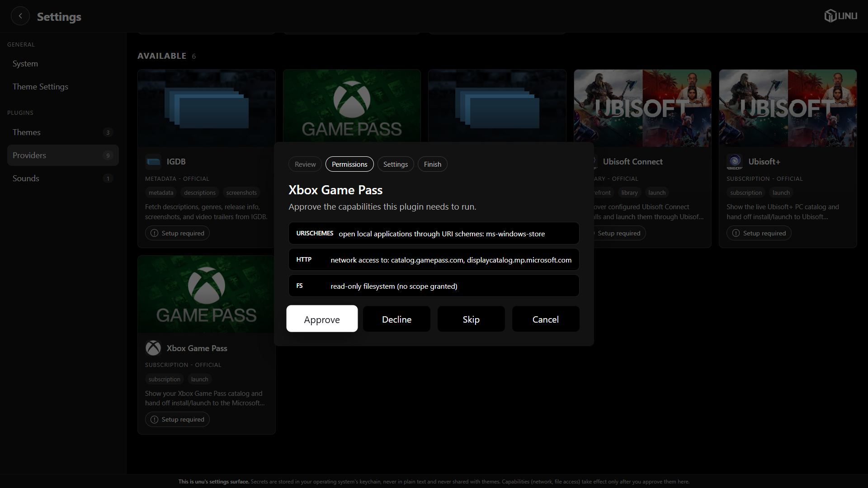This screenshot has width=868, height=488.
Task: Click the IGDB provider icon
Action: [153, 161]
